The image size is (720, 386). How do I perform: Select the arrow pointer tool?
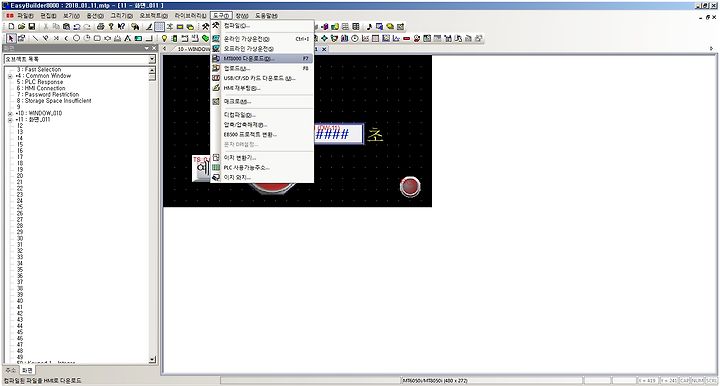pyautogui.click(x=11, y=39)
